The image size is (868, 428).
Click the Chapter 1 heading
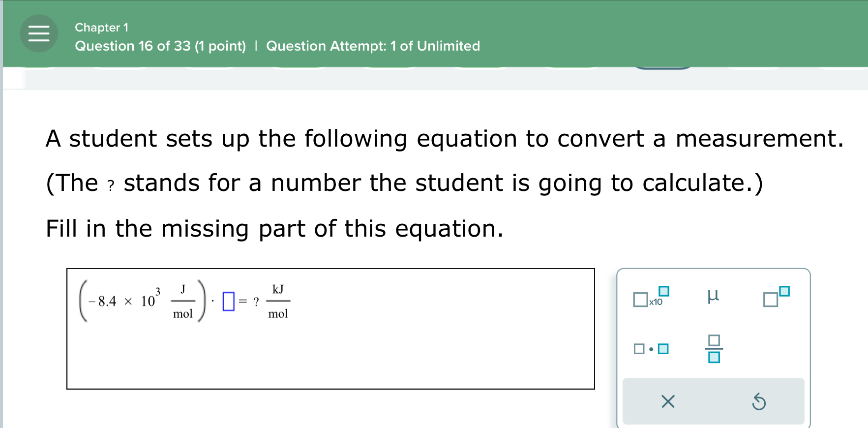pos(101,28)
